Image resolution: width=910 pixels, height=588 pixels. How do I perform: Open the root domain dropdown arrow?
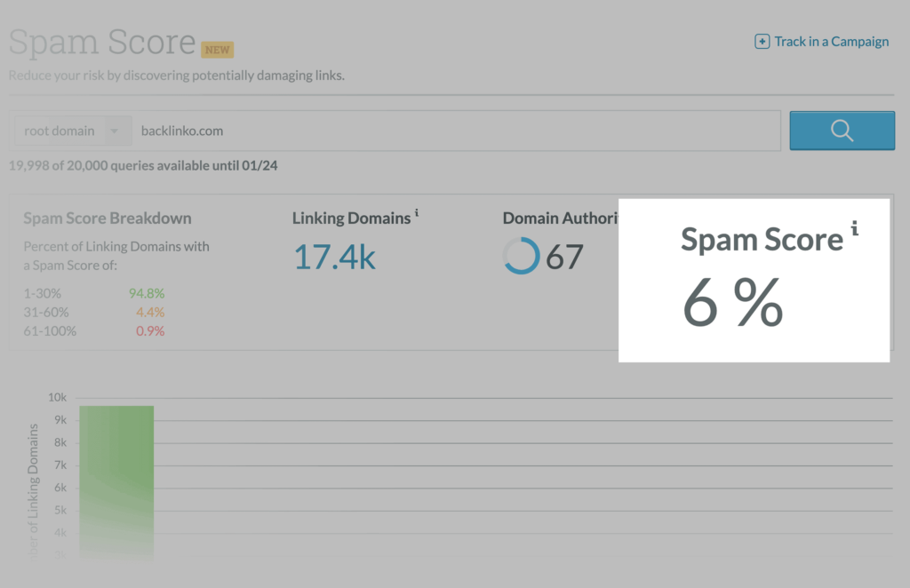coord(115,130)
